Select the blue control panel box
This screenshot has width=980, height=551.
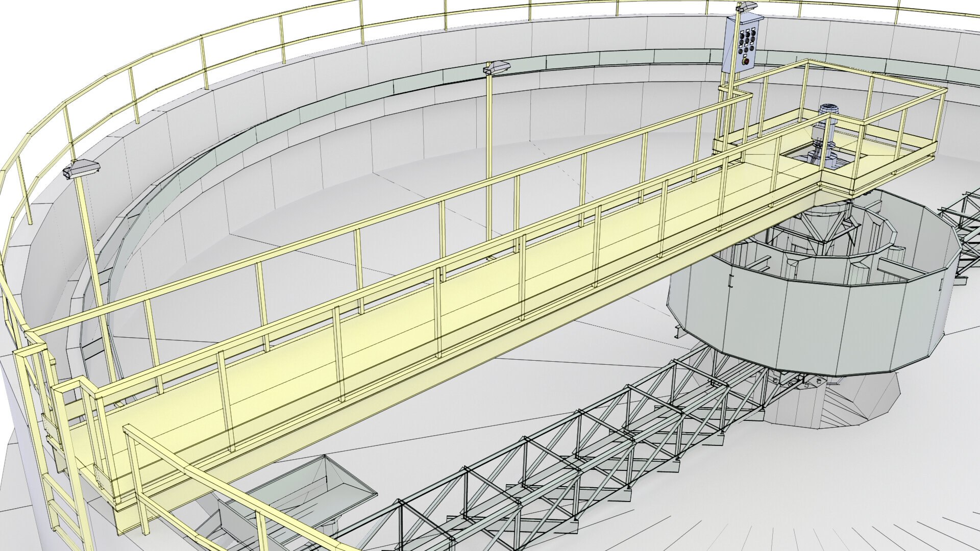742,44
